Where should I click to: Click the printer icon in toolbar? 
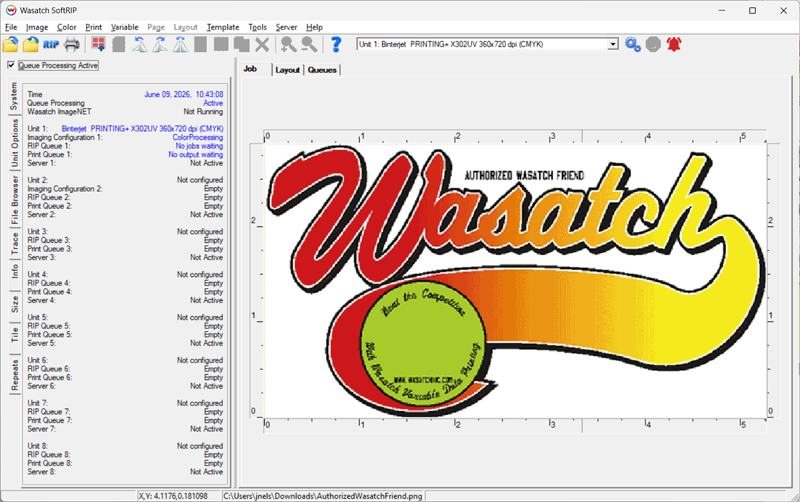click(x=72, y=44)
